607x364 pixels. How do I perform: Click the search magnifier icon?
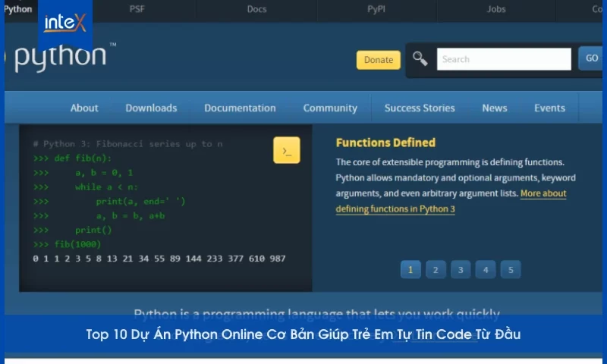420,59
